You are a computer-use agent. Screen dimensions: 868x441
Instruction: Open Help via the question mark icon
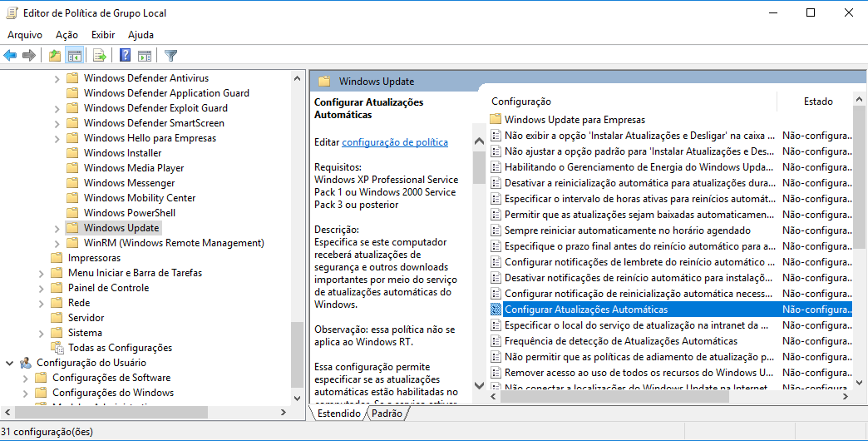(x=126, y=56)
